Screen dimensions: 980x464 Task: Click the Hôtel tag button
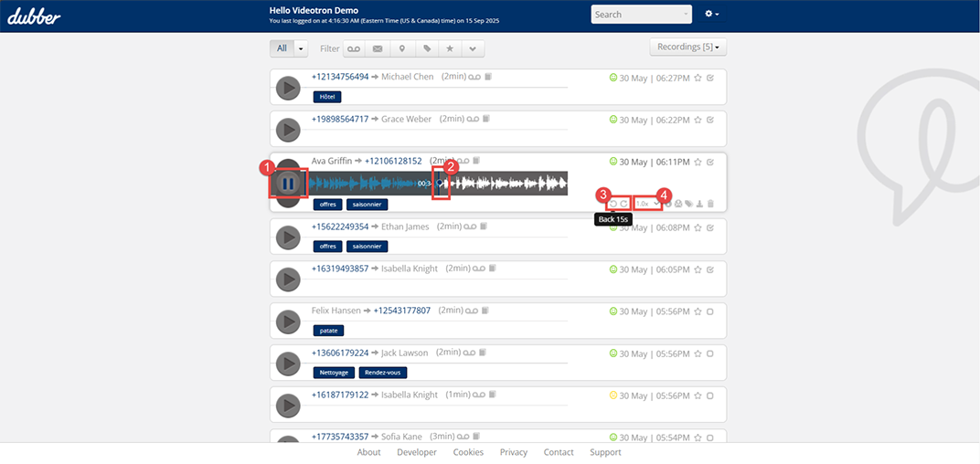[x=326, y=97]
